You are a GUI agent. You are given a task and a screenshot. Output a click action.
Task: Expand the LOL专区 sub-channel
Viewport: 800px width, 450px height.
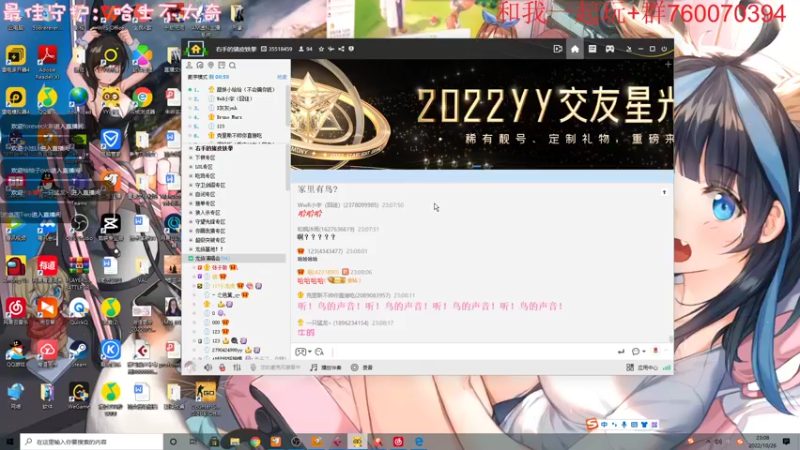191,167
